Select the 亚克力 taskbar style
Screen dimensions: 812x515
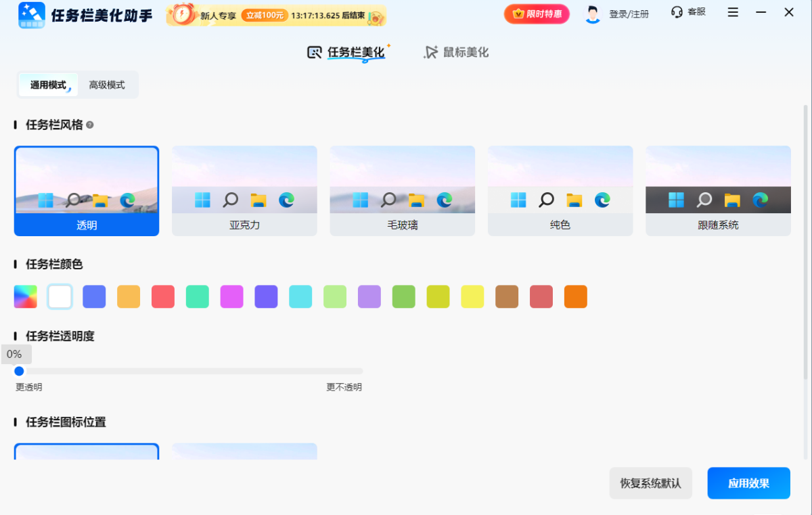pos(244,190)
